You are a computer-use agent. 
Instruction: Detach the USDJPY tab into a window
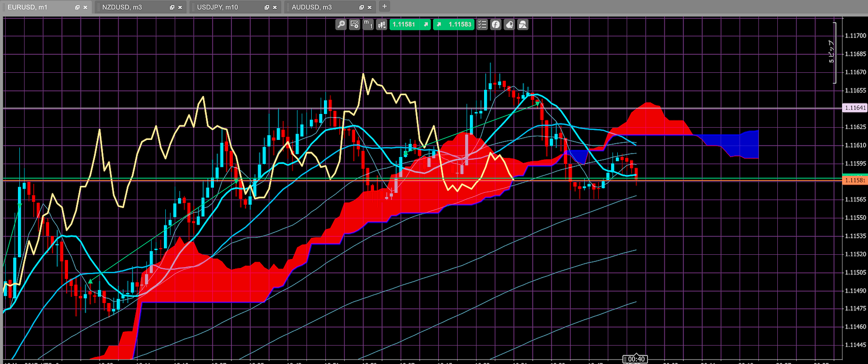[267, 8]
